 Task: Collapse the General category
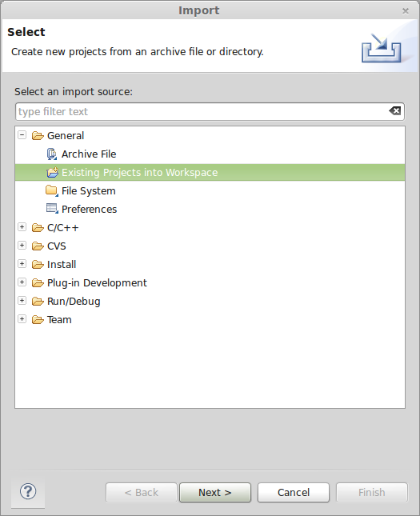22,135
